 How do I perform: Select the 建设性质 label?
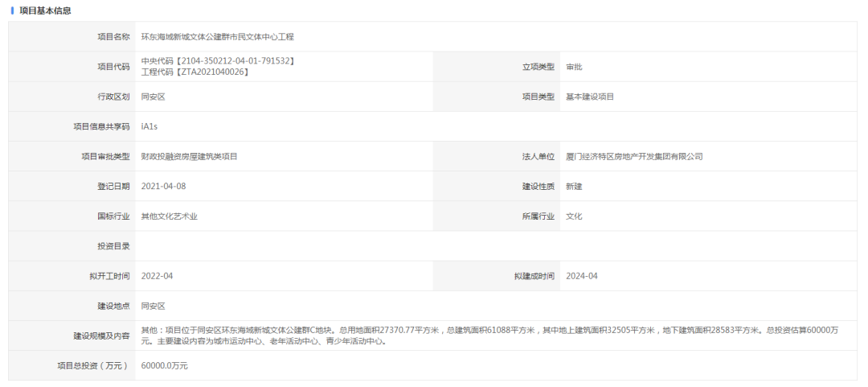[538, 187]
